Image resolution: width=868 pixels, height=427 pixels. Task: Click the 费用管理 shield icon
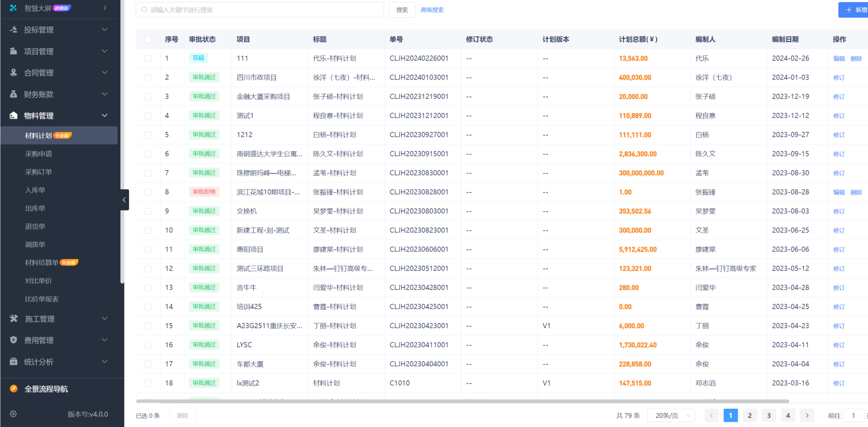(x=13, y=340)
